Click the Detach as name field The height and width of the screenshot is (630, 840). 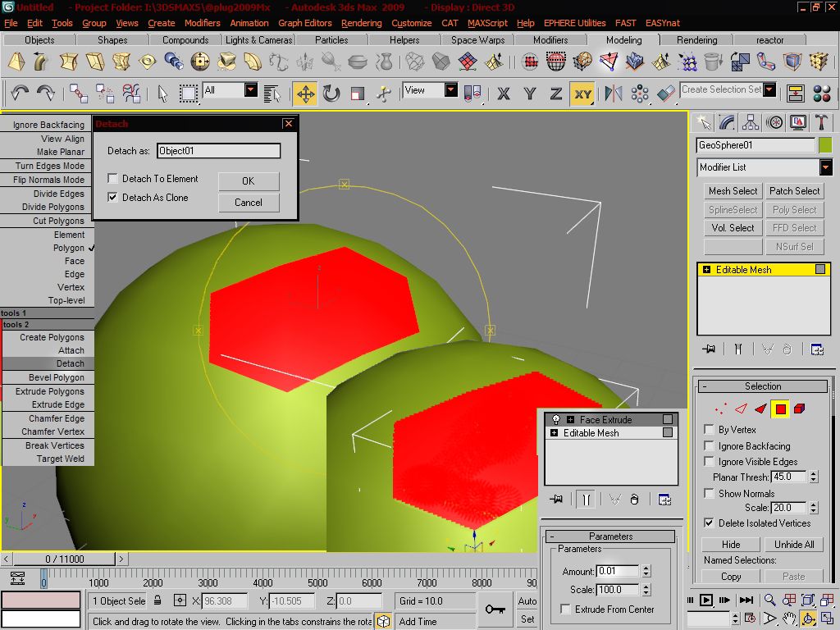(x=218, y=151)
